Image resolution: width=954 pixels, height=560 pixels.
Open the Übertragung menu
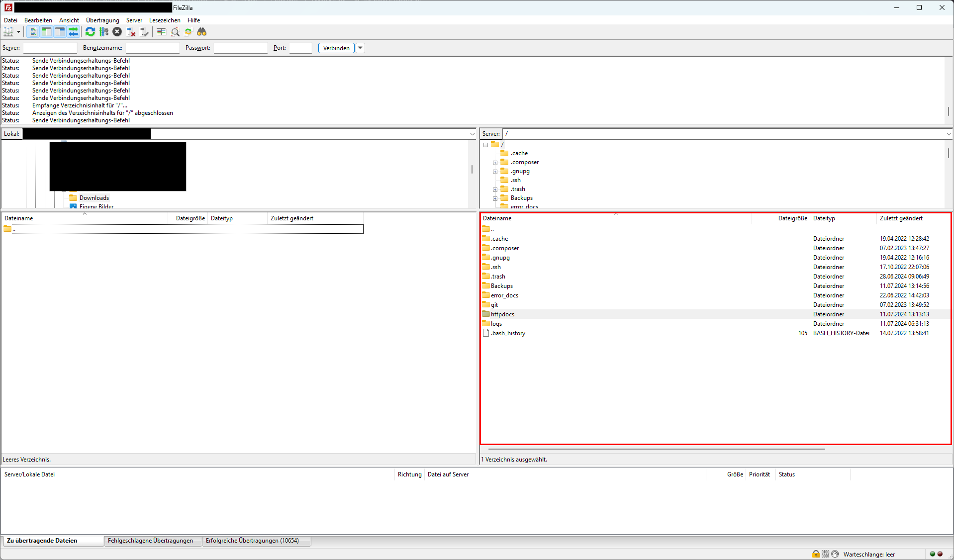click(x=102, y=20)
